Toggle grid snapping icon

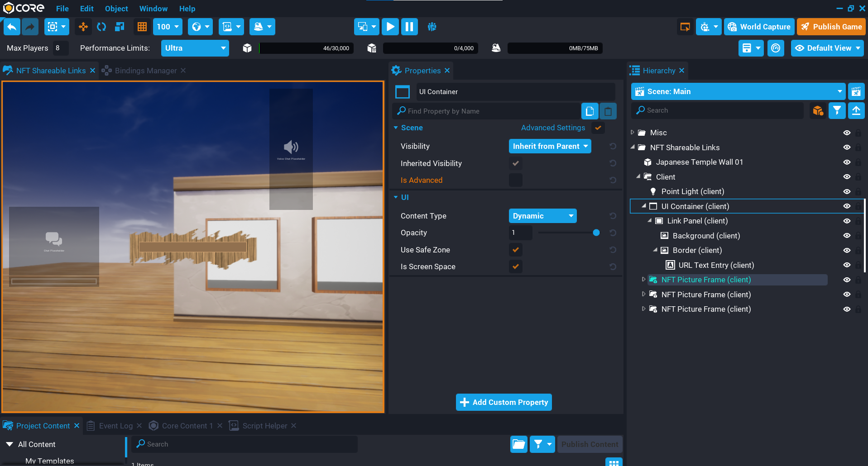coord(142,27)
